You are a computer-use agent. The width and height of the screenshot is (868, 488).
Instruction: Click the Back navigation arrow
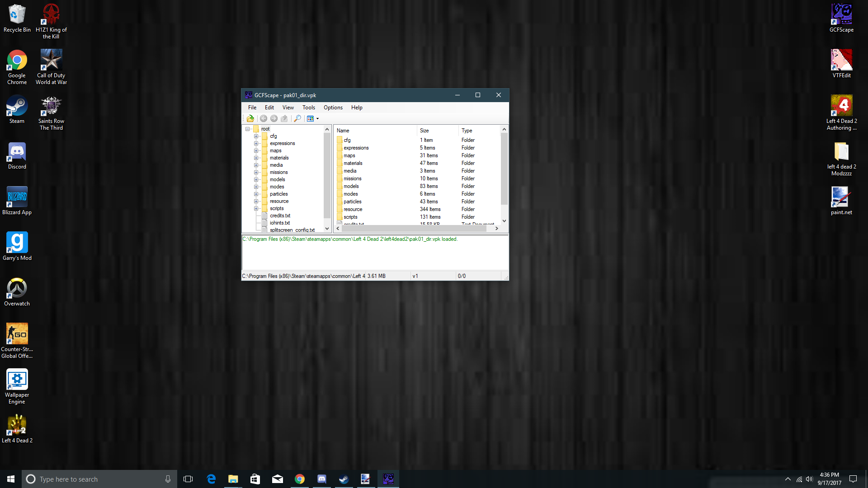tap(264, 118)
